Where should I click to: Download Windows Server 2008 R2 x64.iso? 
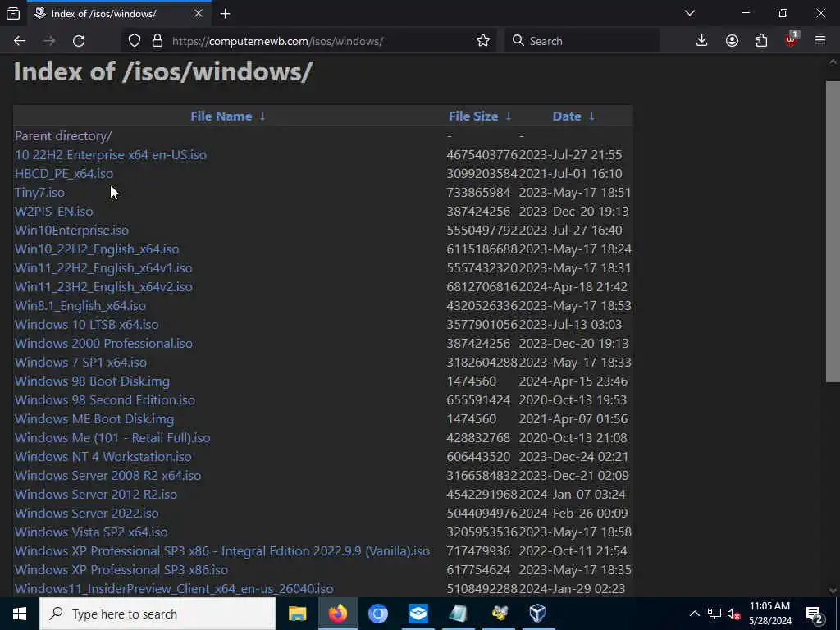click(x=107, y=475)
